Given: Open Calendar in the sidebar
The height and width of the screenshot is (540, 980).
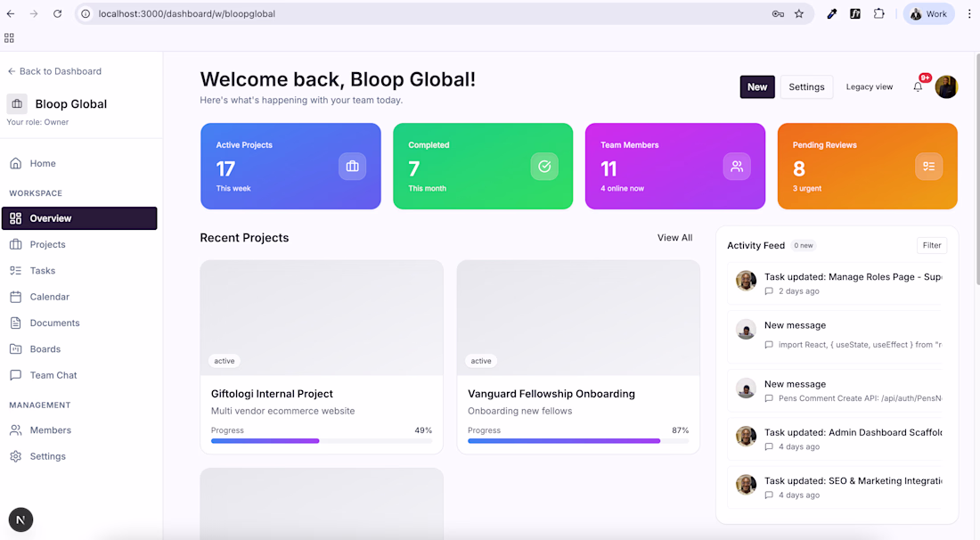Looking at the screenshot, I should click(79, 297).
